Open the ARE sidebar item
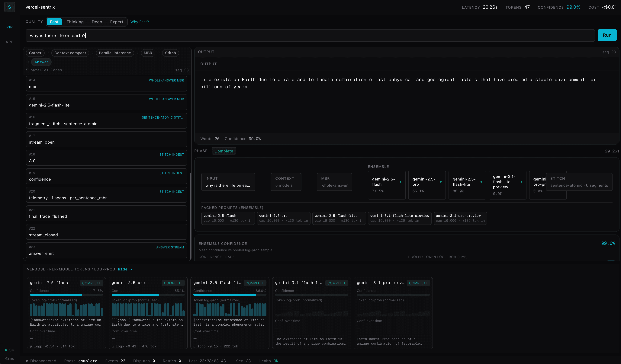621x364 pixels. click(9, 42)
